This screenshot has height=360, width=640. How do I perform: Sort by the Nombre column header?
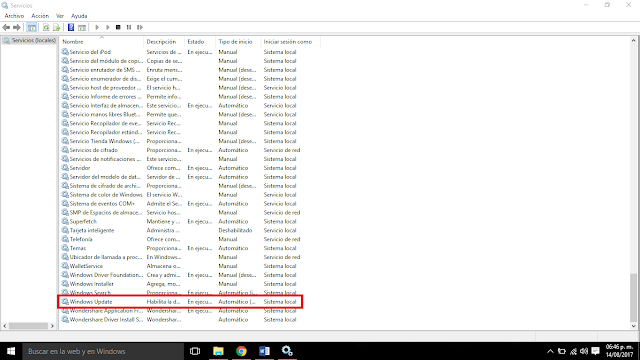pos(102,42)
